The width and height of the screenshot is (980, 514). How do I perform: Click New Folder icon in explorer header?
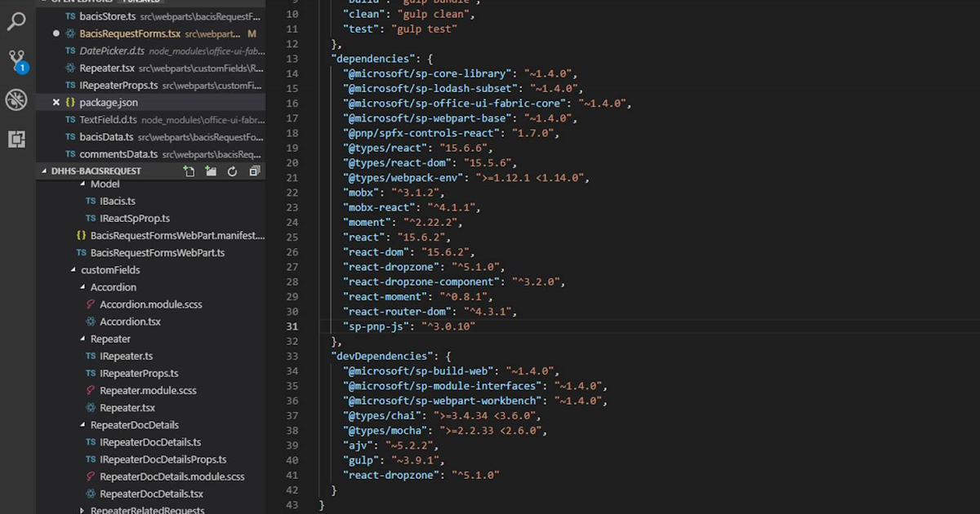point(211,171)
